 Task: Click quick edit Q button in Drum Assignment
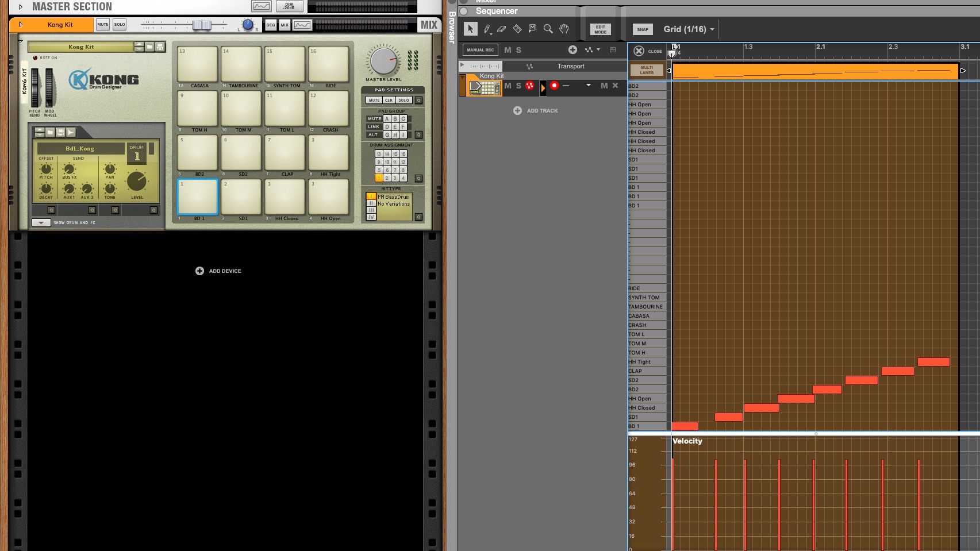pos(418,178)
